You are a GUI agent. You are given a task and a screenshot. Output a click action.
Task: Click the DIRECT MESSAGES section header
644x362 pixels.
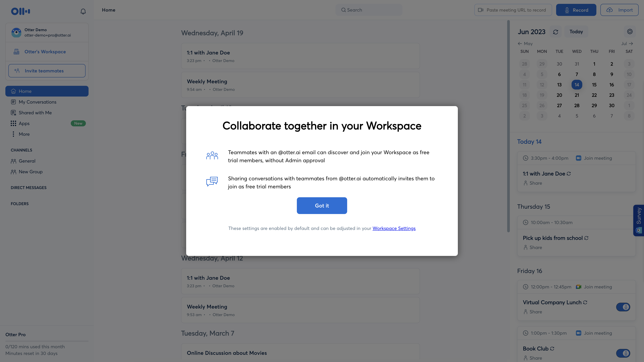click(29, 188)
